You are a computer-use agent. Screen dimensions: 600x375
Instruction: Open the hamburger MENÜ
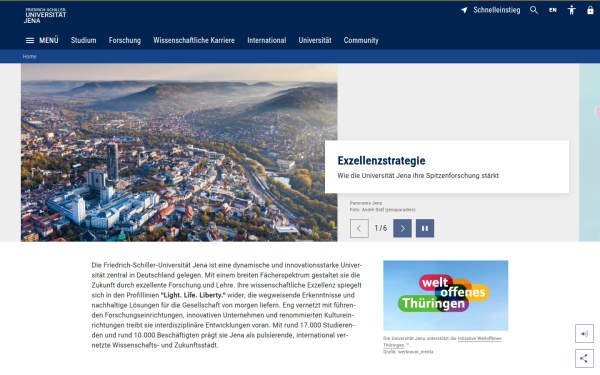click(x=42, y=40)
